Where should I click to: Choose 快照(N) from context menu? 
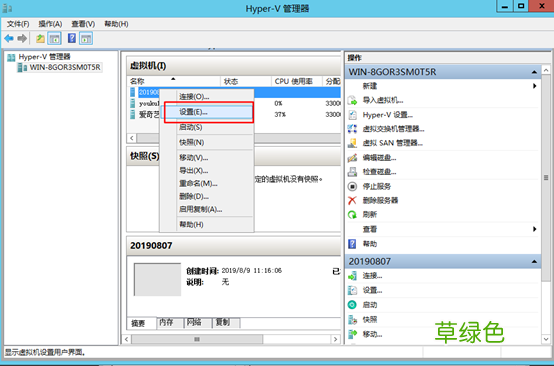pos(207,142)
